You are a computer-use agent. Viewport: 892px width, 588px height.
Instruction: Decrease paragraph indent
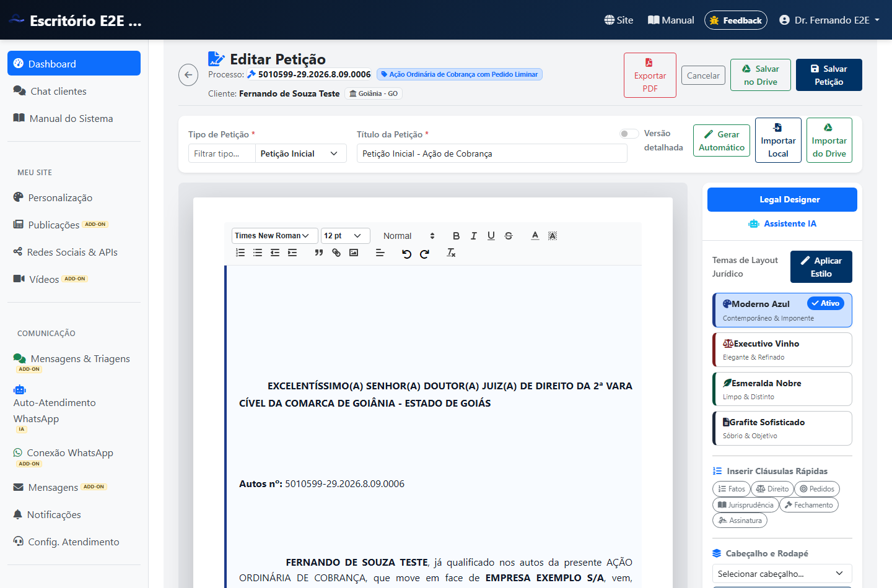coord(275,253)
